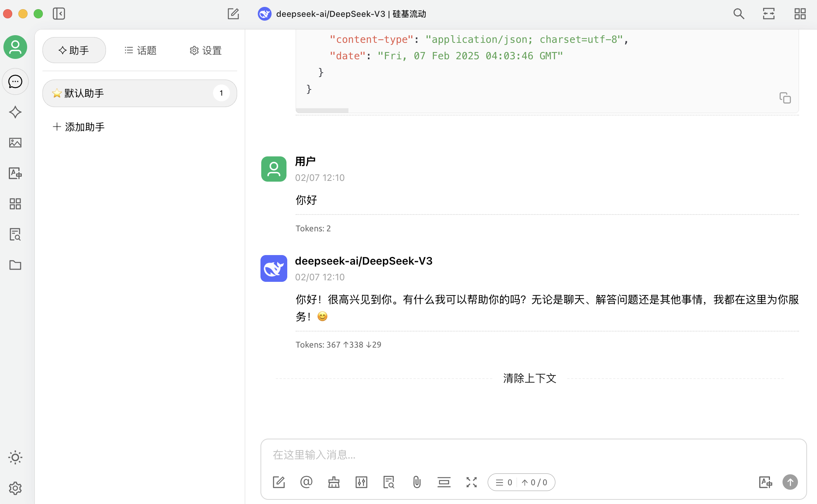Clear messages with the broom icon
Screen dimensions: 817x504
coord(334,482)
